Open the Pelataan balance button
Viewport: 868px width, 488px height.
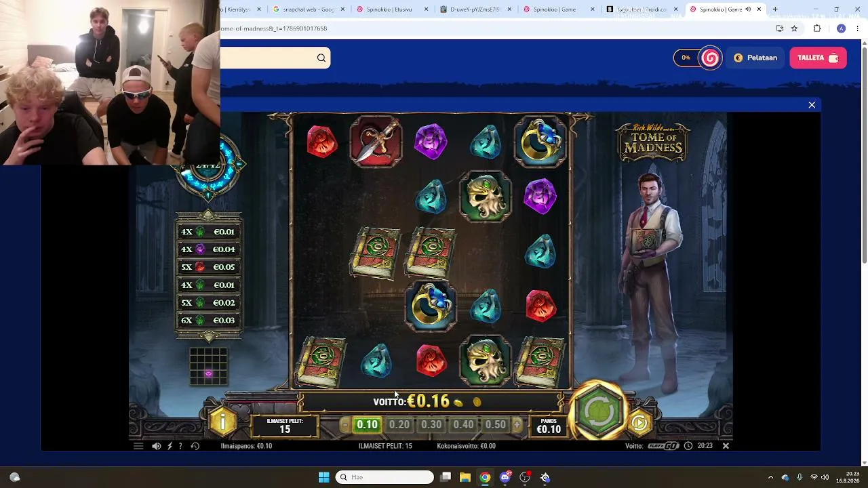(755, 58)
